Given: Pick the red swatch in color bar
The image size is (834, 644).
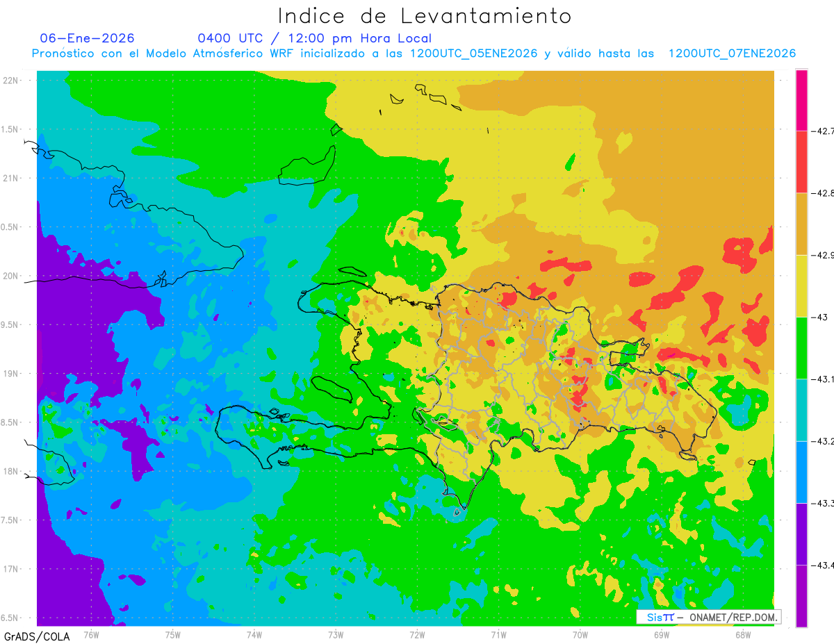Looking at the screenshot, I should click(x=801, y=162).
